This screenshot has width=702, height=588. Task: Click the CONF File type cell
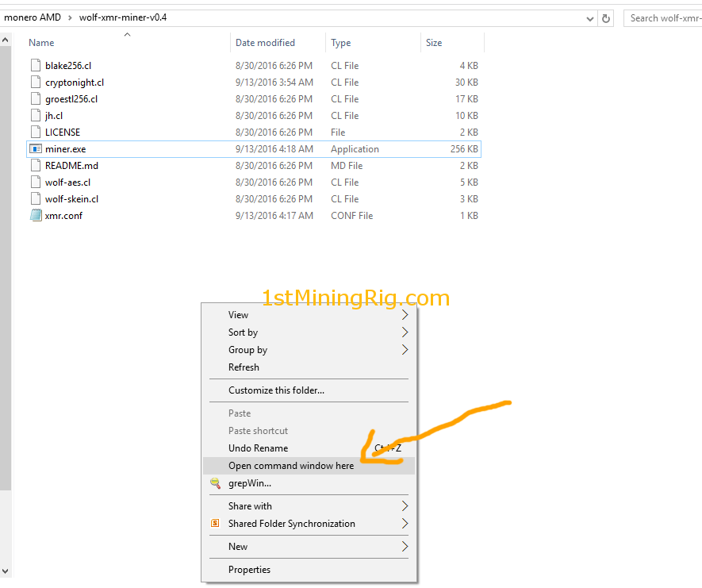(352, 216)
